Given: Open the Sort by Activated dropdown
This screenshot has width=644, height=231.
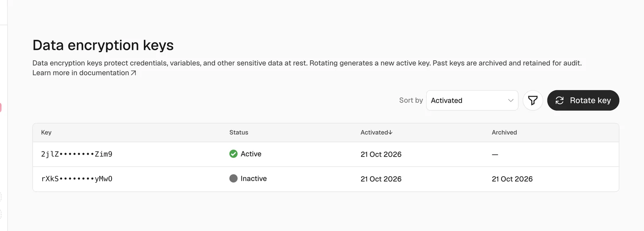Looking at the screenshot, I should click(472, 100).
